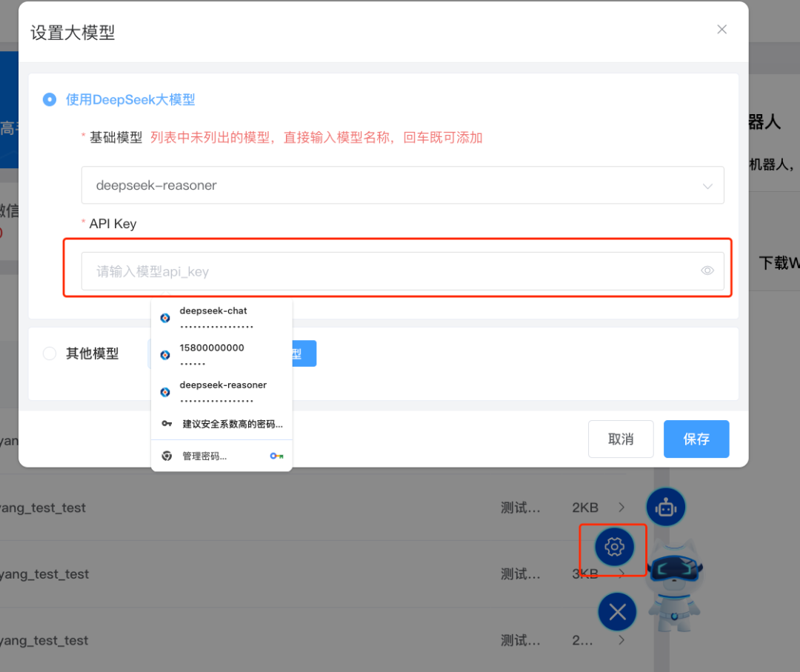800x672 pixels.
Task: Click site icon next to 15800000000 entry
Action: tap(165, 355)
